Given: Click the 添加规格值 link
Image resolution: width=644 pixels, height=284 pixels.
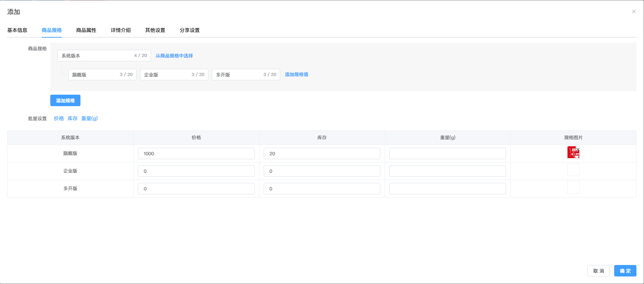Looking at the screenshot, I should [296, 75].
